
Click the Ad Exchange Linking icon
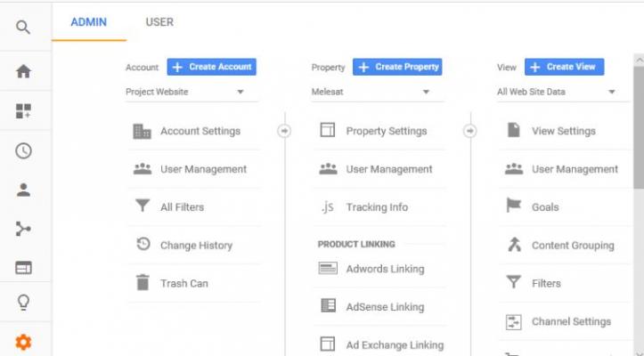point(327,344)
